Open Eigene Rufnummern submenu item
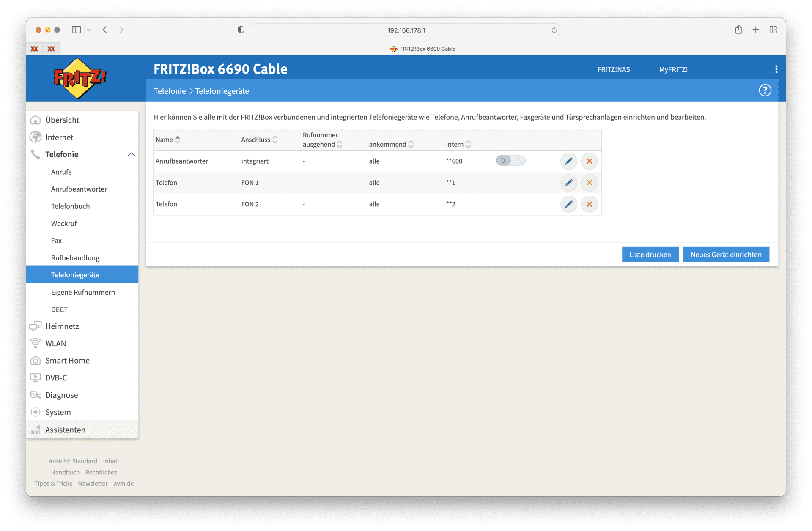Image resolution: width=812 pixels, height=531 pixels. (x=82, y=292)
